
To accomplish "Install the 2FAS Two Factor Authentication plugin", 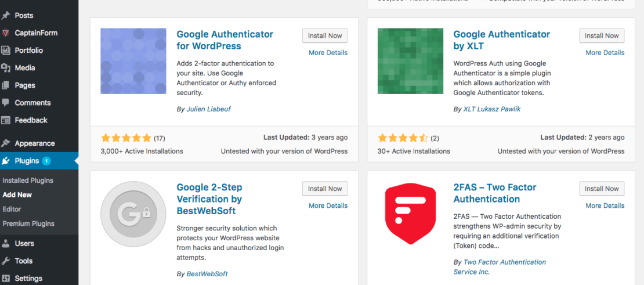I will [x=602, y=189].
